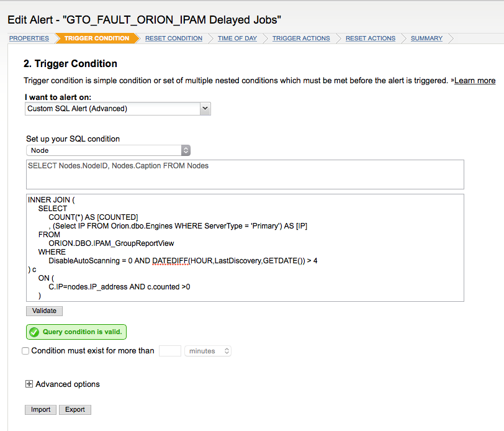The height and width of the screenshot is (431, 504).
Task: Open the Reset Actions step
Action: [x=371, y=39]
